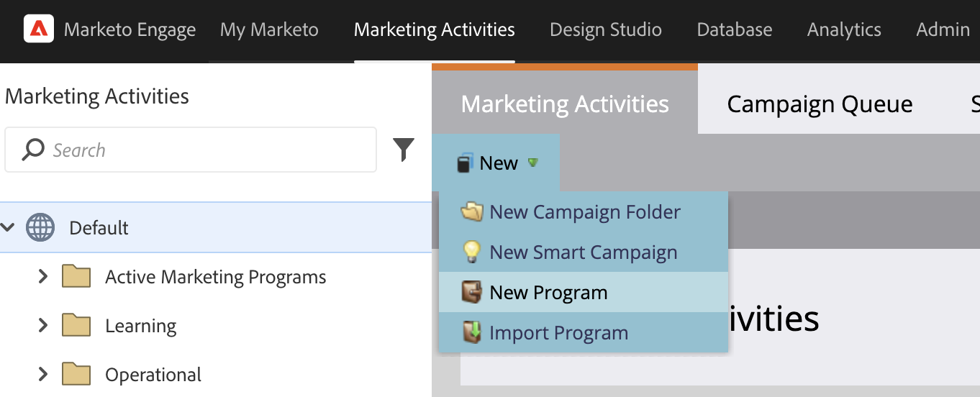Screen dimensions: 980x397
Task: Go to Admin section
Action: point(943,29)
